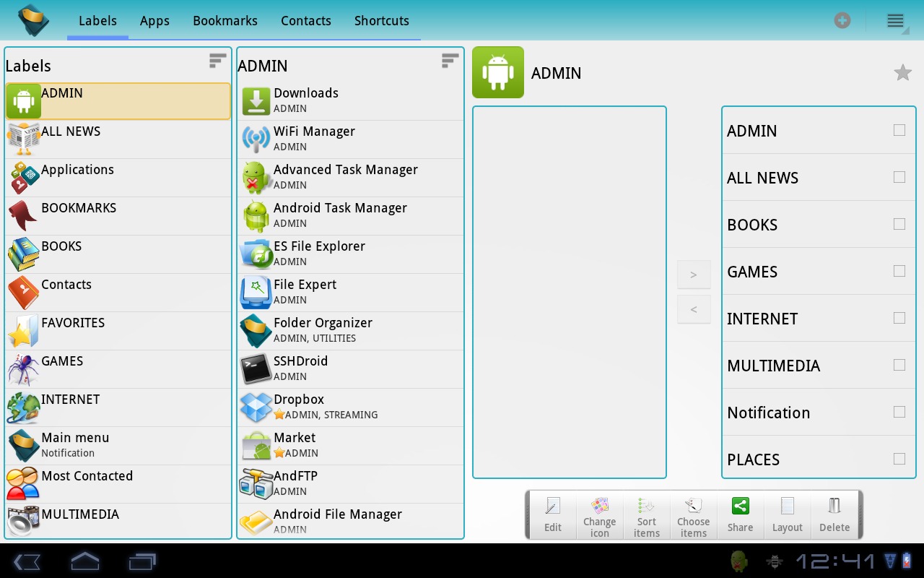
Task: Switch to the Shortcuts tab
Action: (x=382, y=21)
